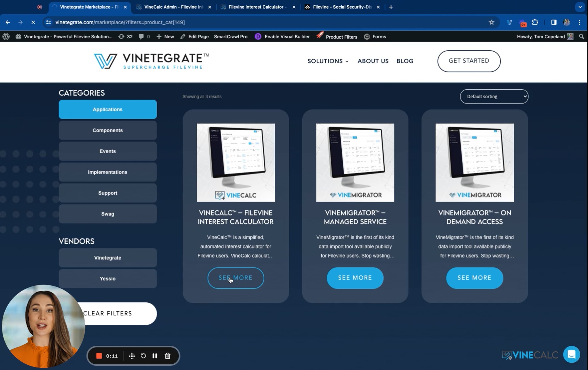Image resolution: width=588 pixels, height=370 pixels.
Task: Open the About Us menu item
Action: [x=373, y=61]
